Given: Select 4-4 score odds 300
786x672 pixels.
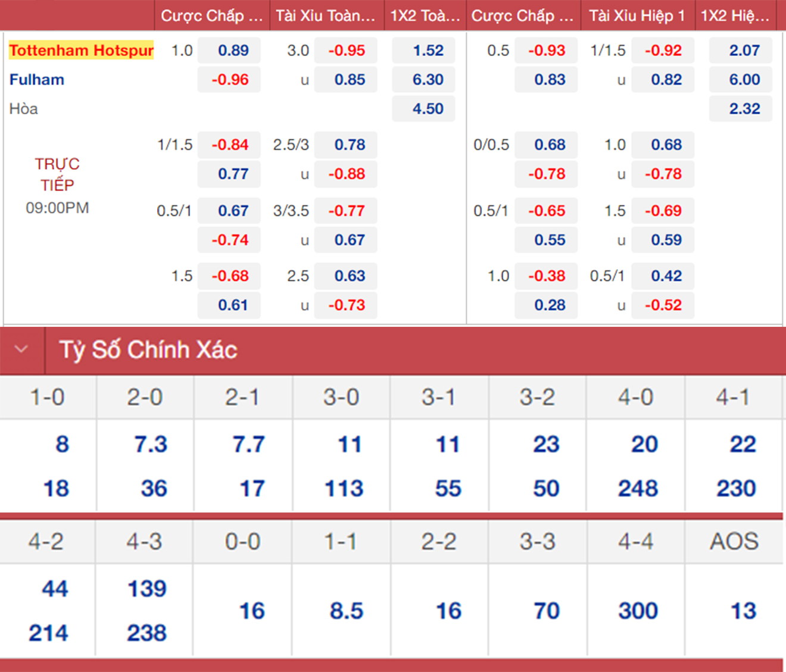Looking at the screenshot, I should click(x=638, y=611).
